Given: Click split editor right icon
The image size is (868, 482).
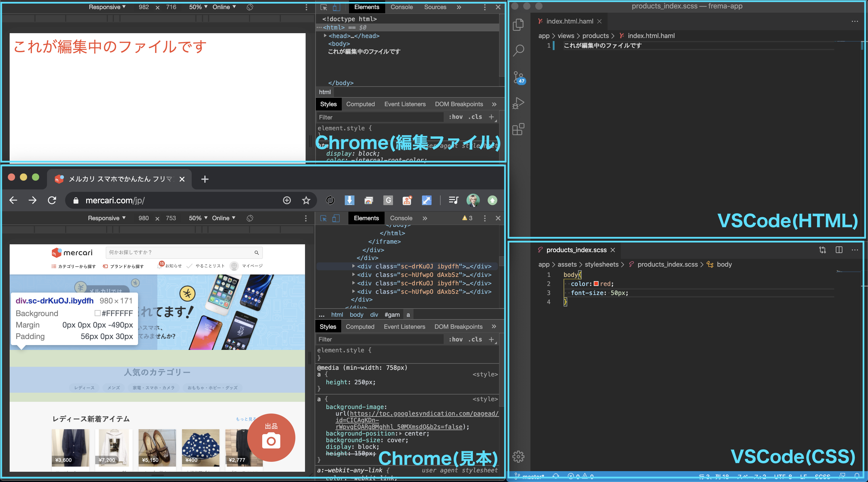Looking at the screenshot, I should click(839, 250).
